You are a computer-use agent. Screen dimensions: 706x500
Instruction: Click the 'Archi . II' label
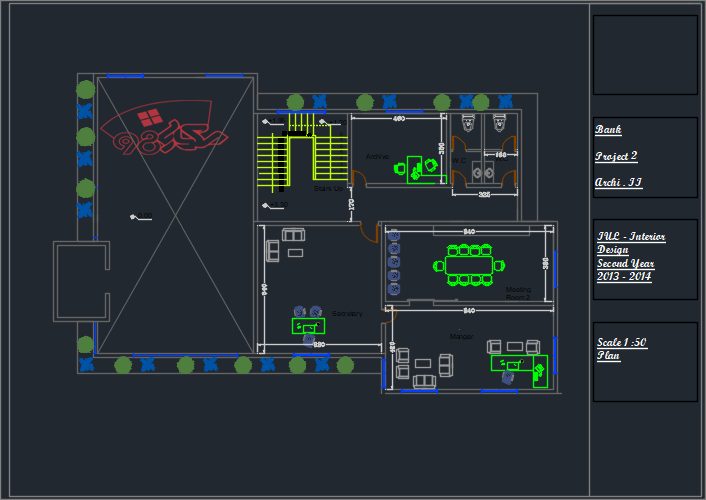point(618,183)
